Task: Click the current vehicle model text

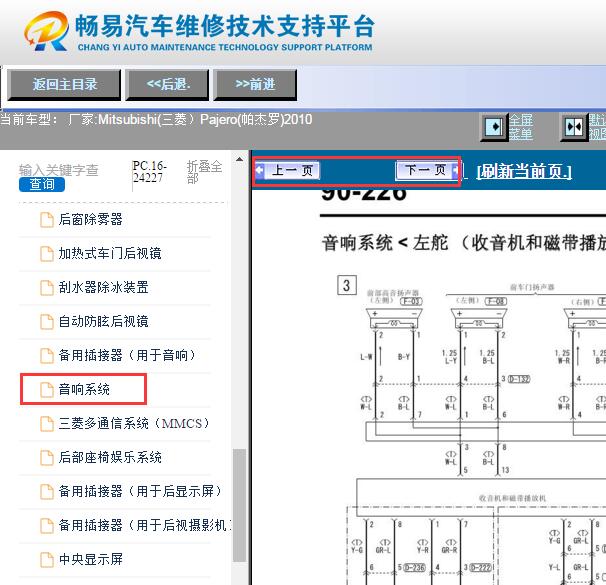Action: pos(156,120)
